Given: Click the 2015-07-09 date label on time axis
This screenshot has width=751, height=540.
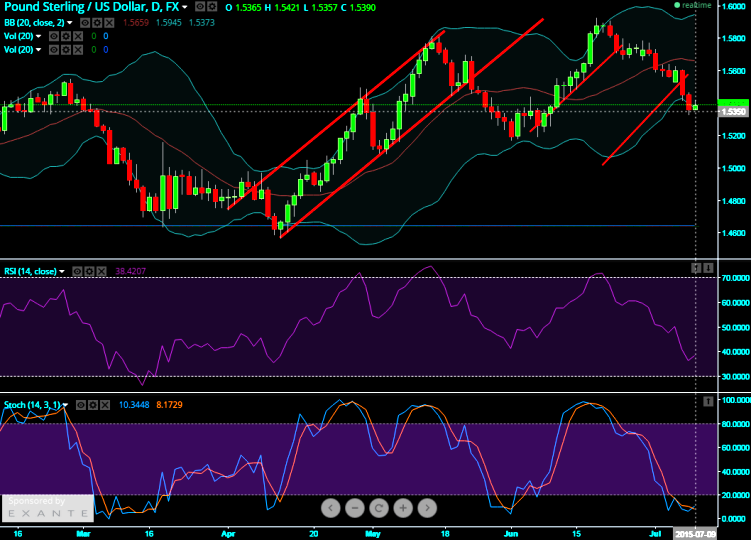Looking at the screenshot, I should click(x=695, y=534).
